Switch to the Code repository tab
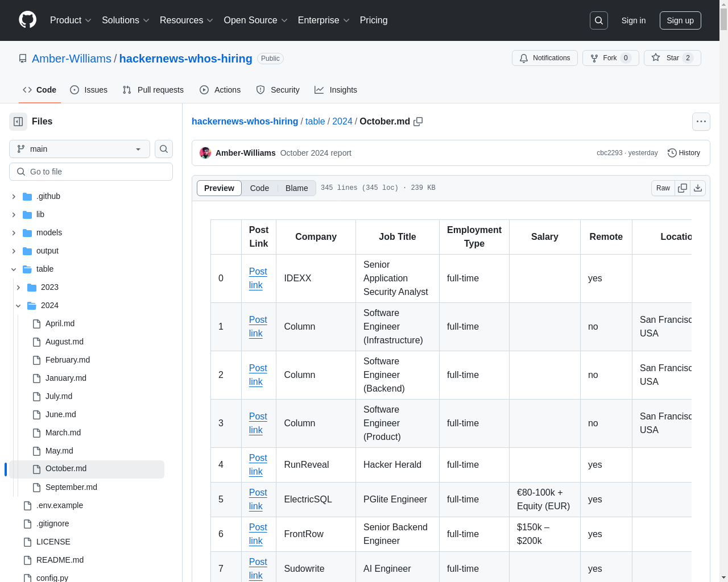 pyautogui.click(x=40, y=90)
